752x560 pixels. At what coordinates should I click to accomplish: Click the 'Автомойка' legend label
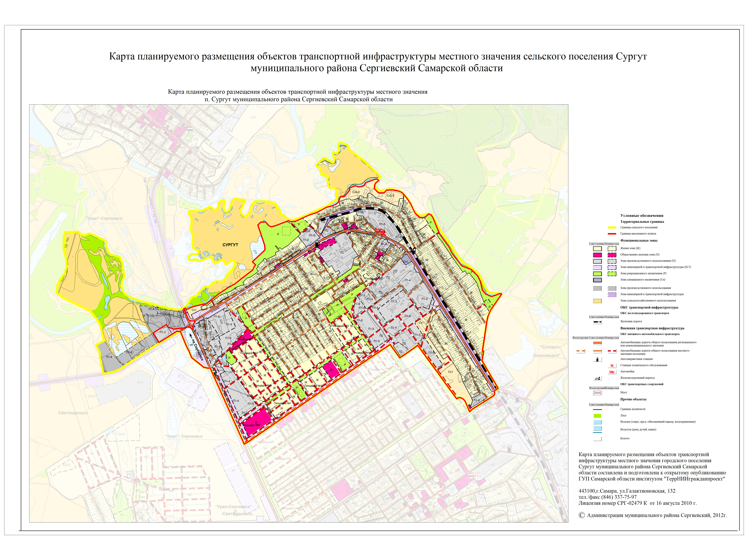click(627, 371)
